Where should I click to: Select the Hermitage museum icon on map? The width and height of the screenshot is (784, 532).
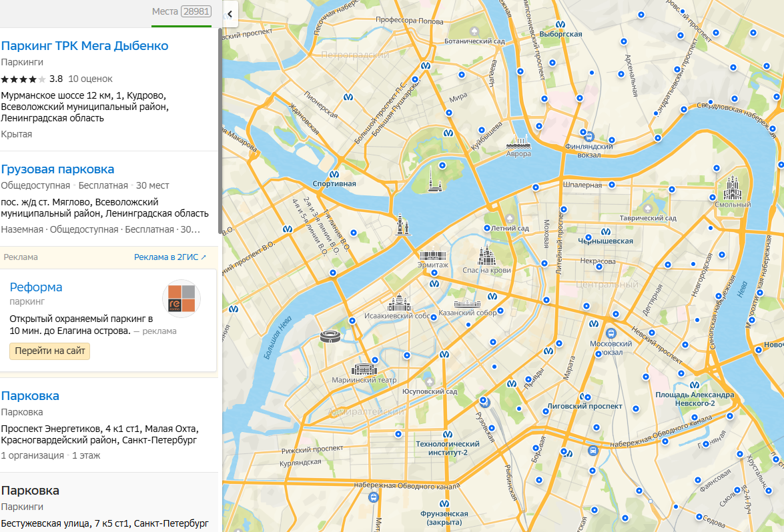point(433,255)
